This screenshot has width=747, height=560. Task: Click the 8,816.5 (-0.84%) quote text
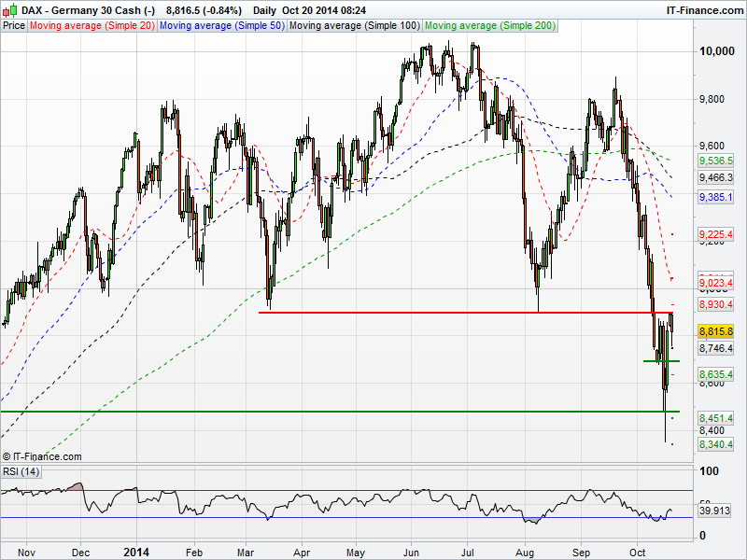204,10
